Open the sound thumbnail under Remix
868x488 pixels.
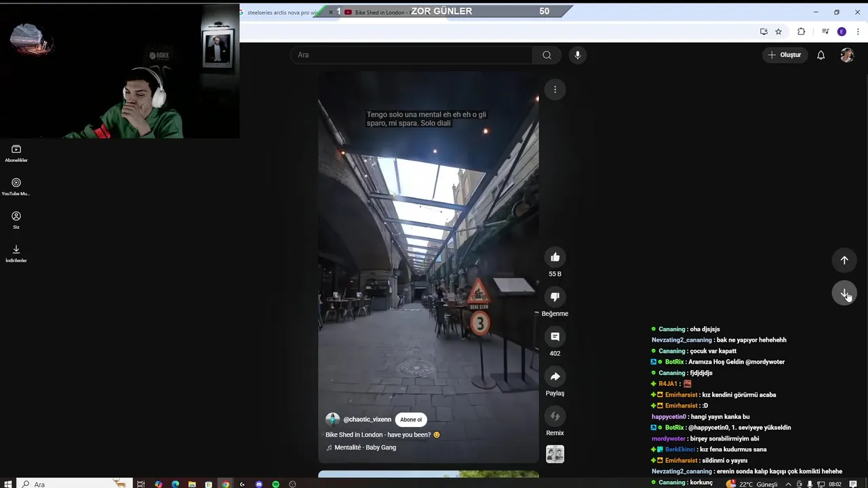[555, 454]
